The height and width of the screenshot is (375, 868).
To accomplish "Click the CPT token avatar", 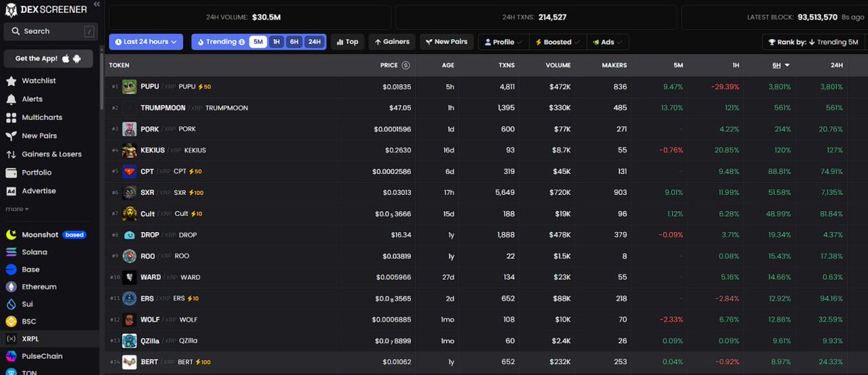I will 129,172.
